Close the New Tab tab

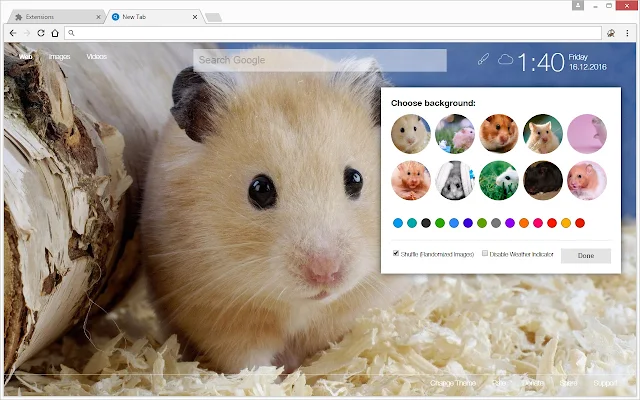pos(195,17)
